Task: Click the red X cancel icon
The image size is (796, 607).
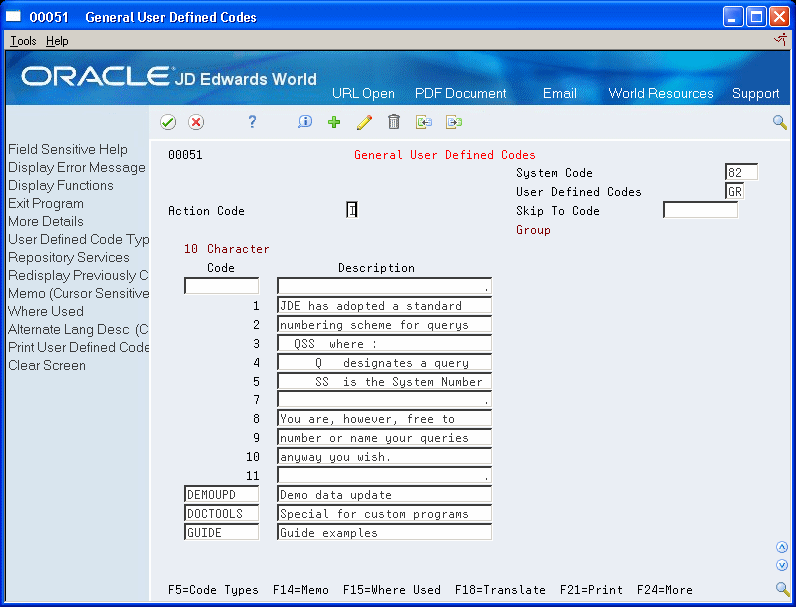Action: pos(196,122)
